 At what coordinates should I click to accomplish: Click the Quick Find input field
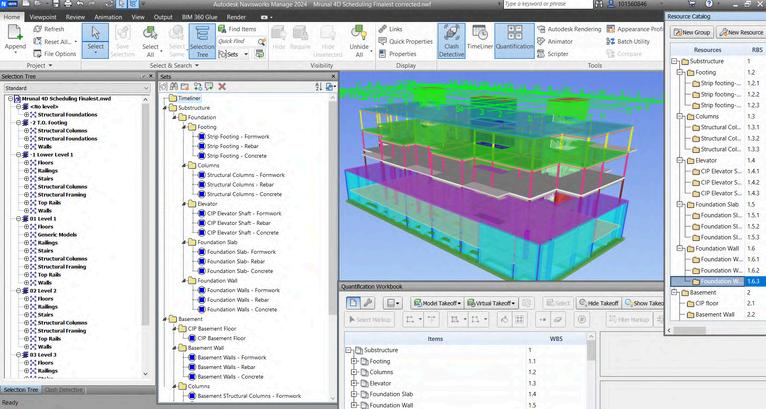tap(237, 42)
